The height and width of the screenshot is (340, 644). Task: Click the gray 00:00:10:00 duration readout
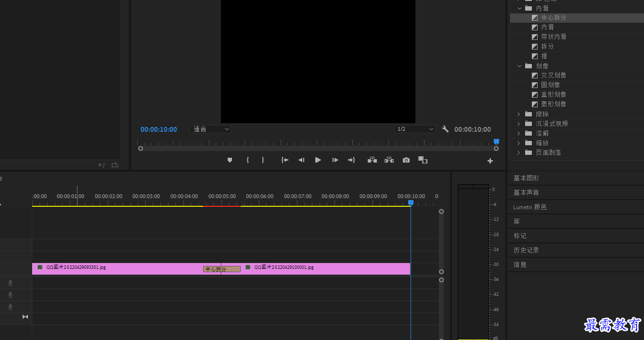(x=473, y=129)
